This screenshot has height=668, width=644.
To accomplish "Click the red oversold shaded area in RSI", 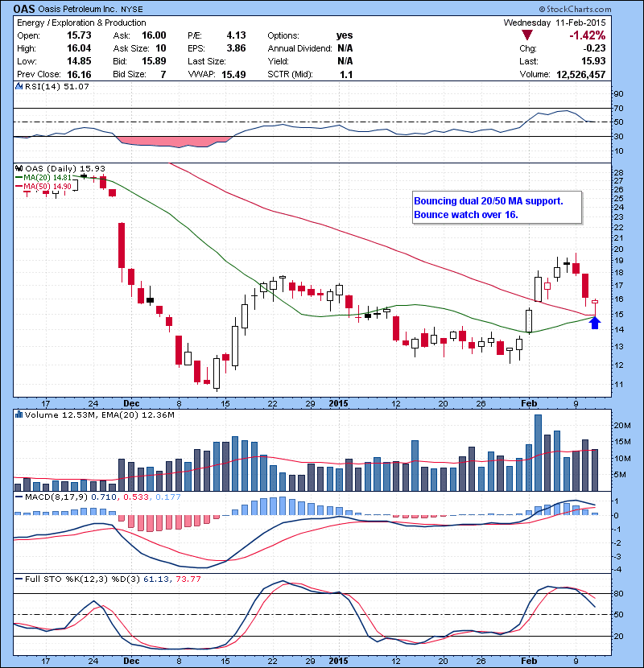I will tap(174, 142).
